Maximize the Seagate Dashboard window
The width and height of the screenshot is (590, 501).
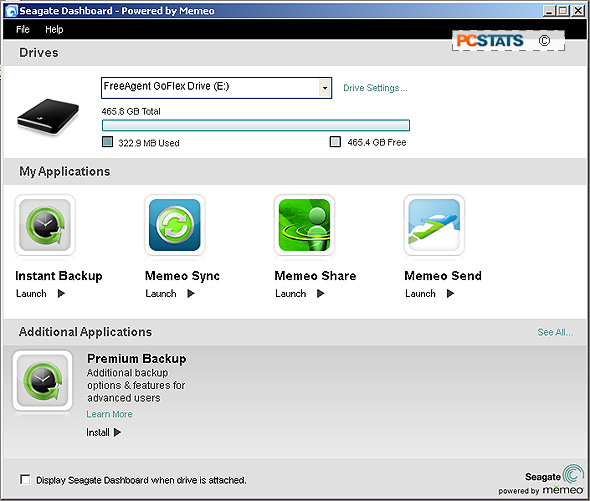563,11
